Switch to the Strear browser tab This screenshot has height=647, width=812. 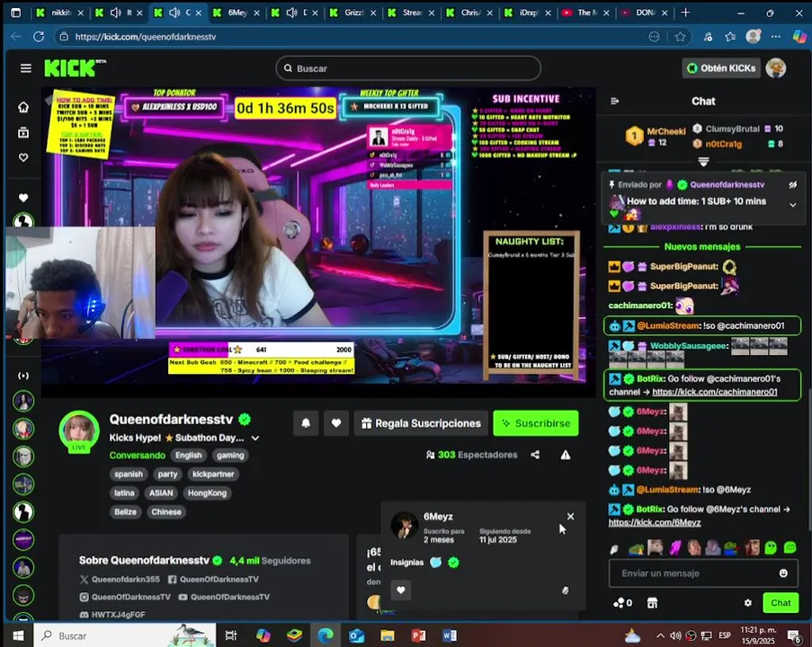coord(412,13)
